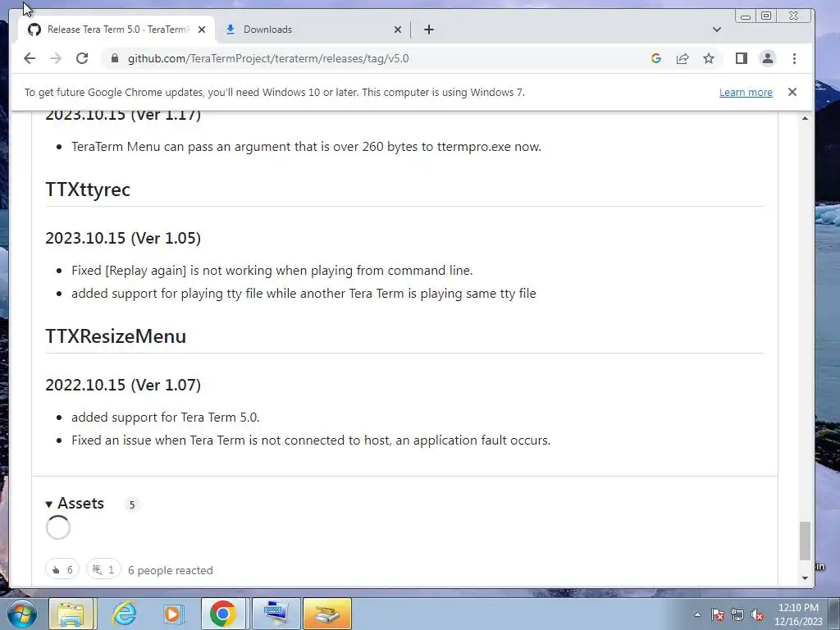Go back to the previous page

click(30, 58)
